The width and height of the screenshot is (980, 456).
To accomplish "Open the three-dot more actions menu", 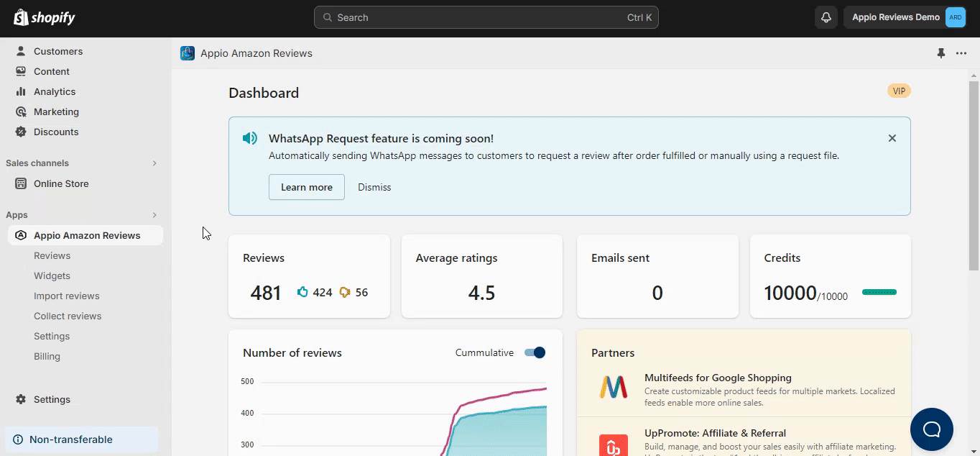I will [x=961, y=53].
